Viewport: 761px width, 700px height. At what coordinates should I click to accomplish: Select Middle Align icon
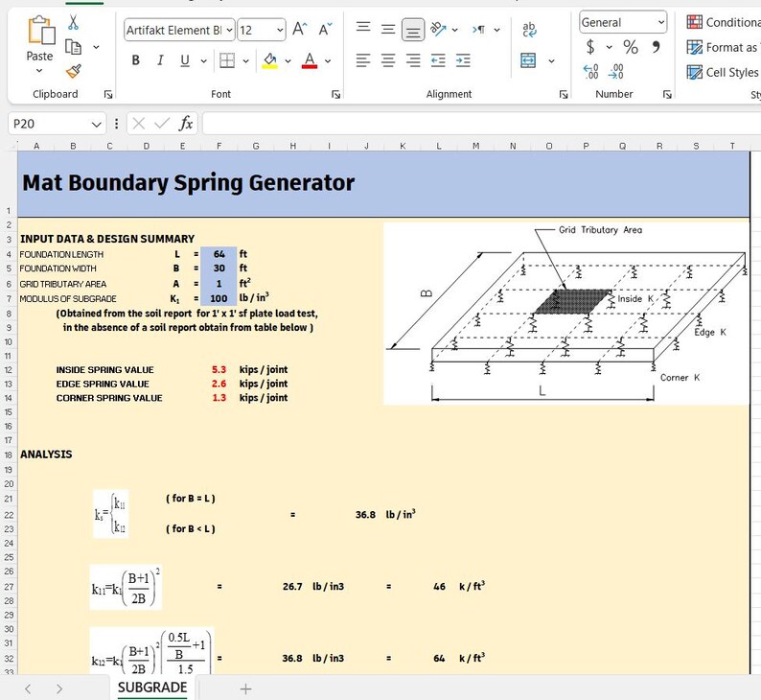(388, 29)
